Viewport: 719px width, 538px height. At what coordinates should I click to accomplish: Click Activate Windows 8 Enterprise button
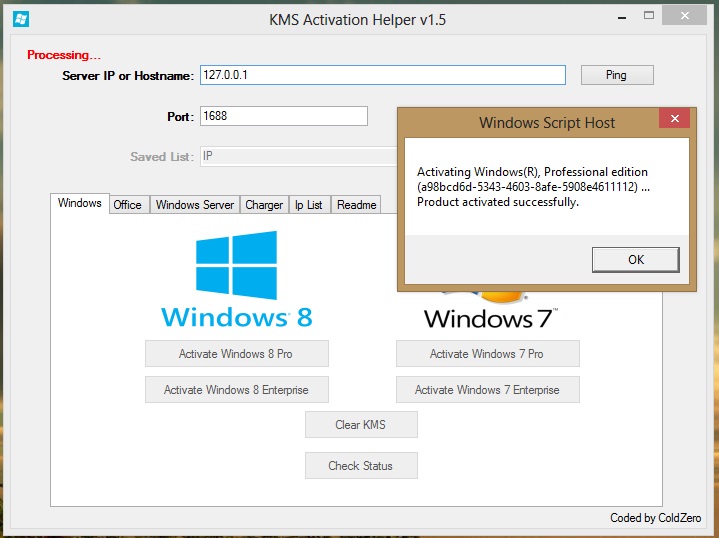coord(237,390)
